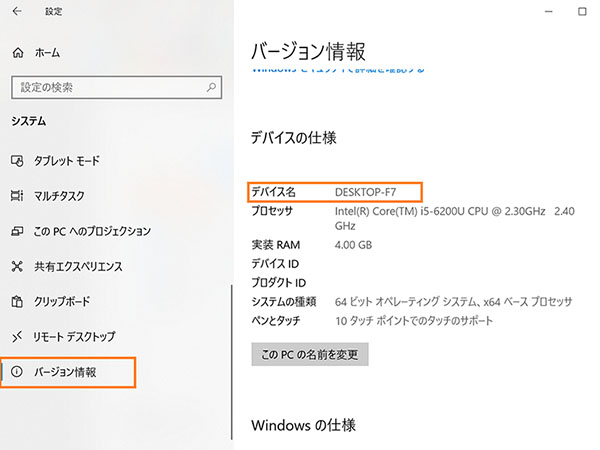Select the About info icon
600x450 pixels.
click(17, 372)
